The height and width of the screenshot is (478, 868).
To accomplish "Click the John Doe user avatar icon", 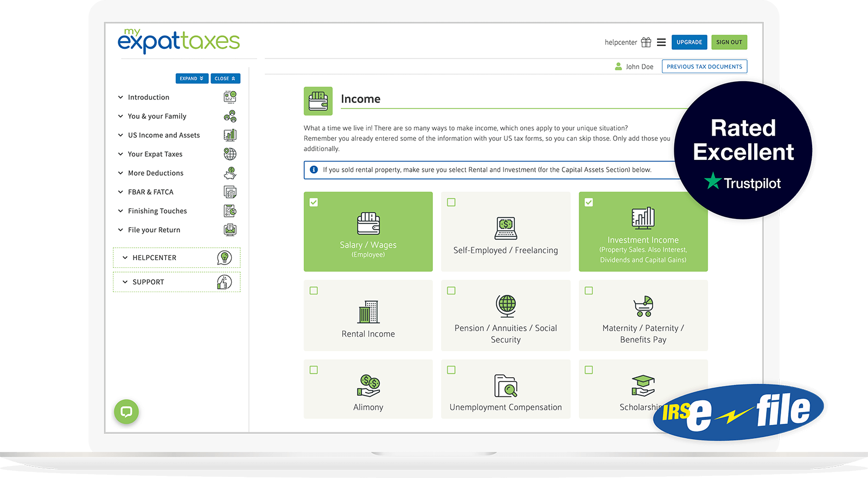I will [x=618, y=66].
